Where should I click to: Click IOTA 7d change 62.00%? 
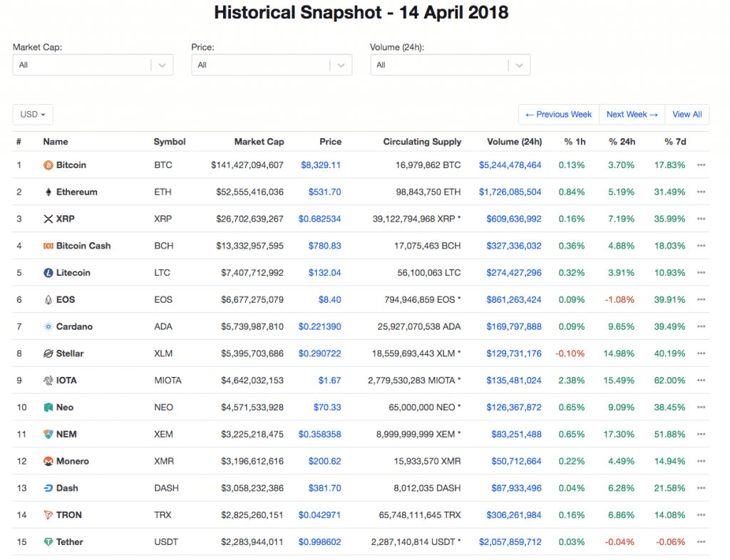click(x=669, y=381)
